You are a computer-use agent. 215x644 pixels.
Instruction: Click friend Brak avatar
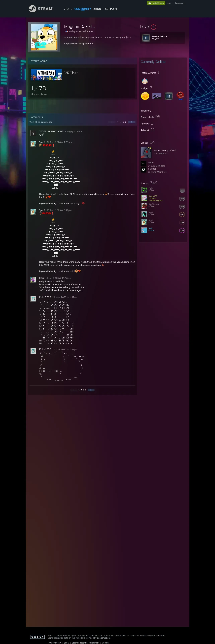point(144,230)
